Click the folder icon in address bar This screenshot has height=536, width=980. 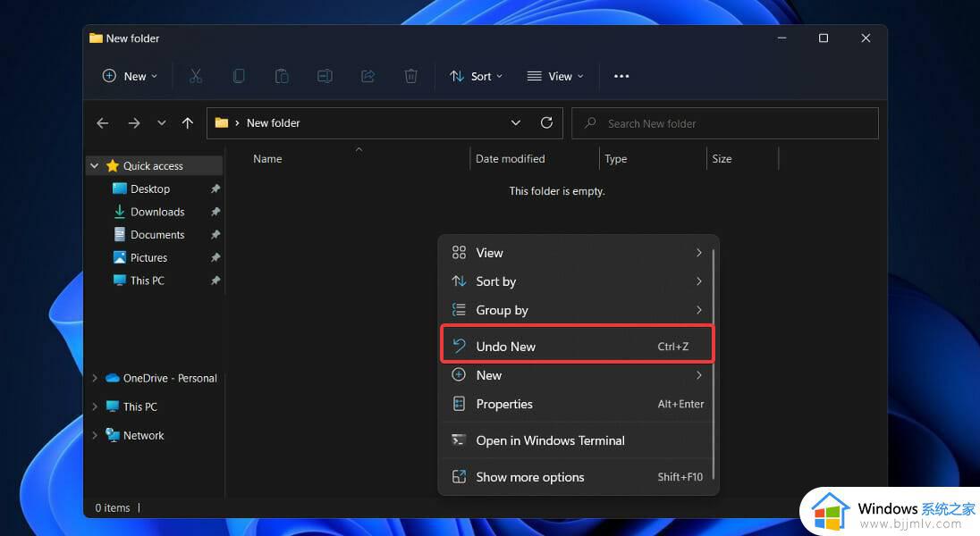(221, 122)
